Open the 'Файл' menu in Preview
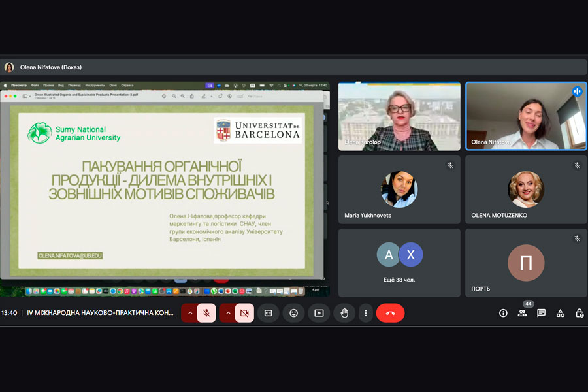 point(35,85)
